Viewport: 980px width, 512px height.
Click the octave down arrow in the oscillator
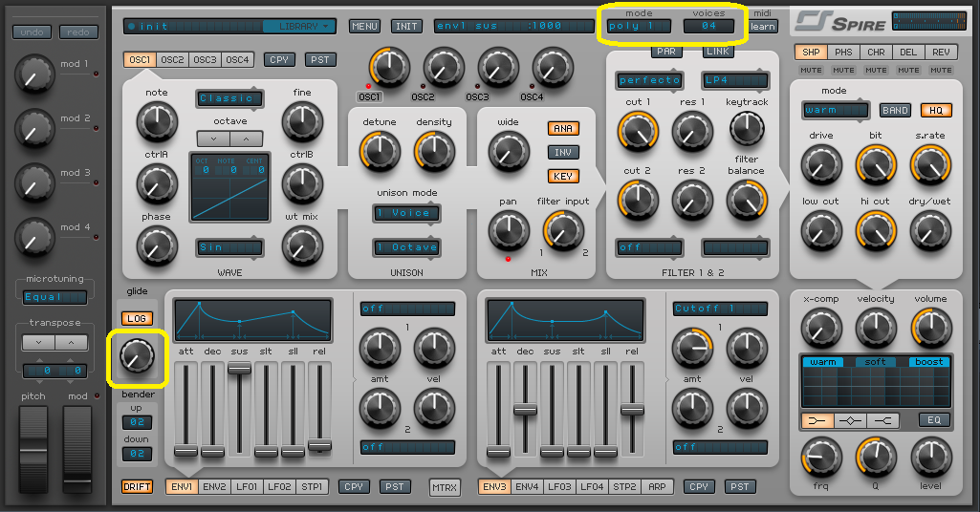213,139
